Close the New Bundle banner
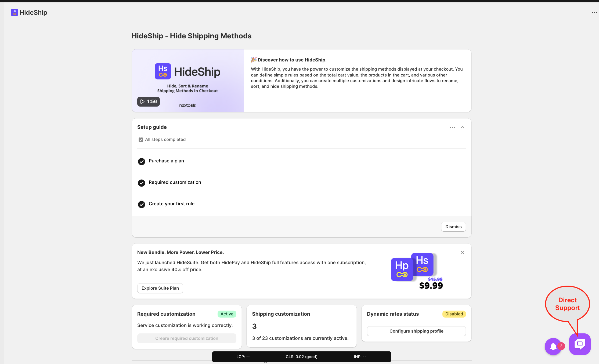The image size is (599, 364). (462, 252)
